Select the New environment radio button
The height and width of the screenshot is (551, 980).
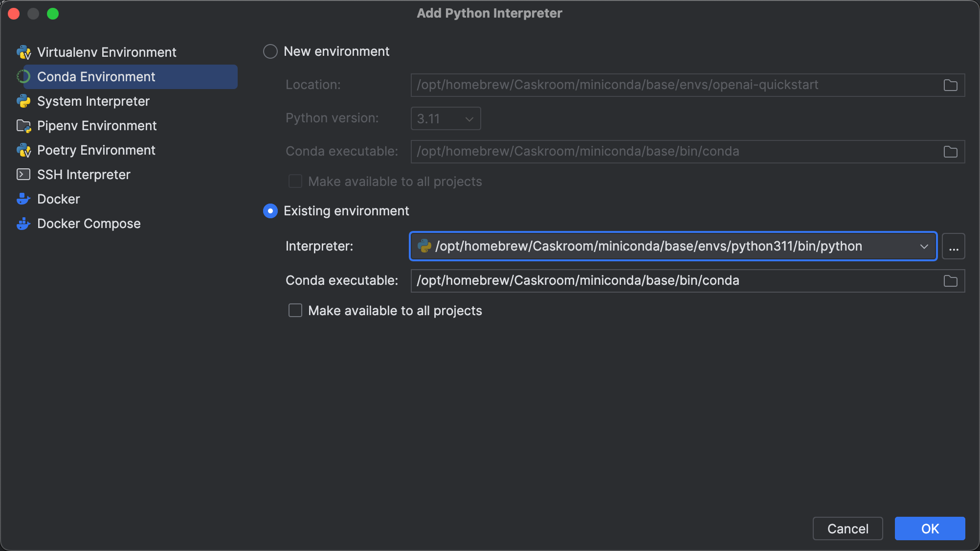point(270,51)
